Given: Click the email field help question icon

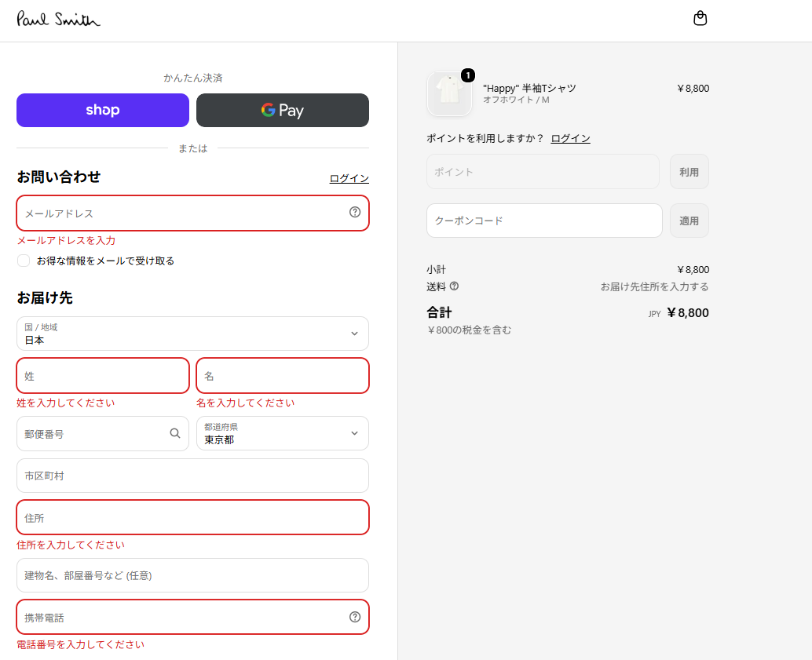Looking at the screenshot, I should pyautogui.click(x=355, y=212).
